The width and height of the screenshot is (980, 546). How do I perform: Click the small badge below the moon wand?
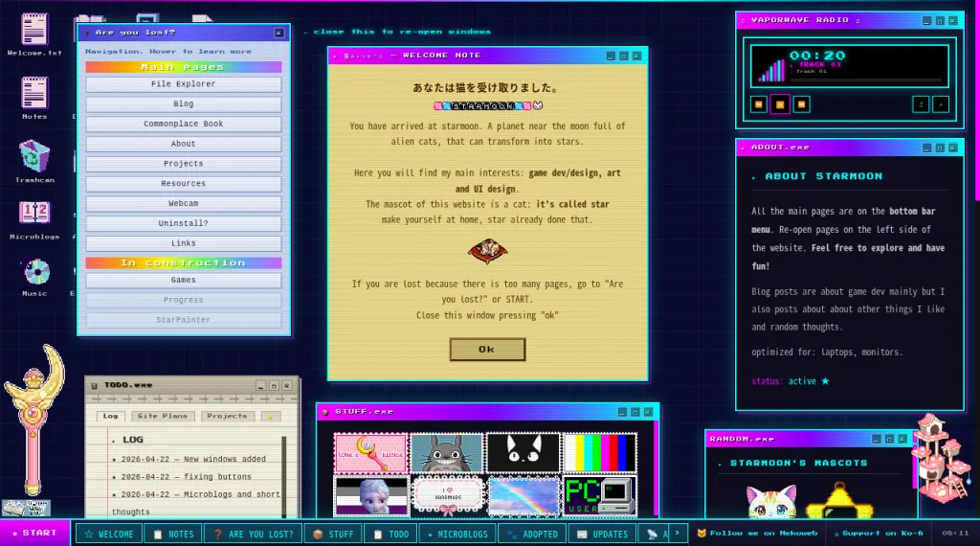point(26,508)
